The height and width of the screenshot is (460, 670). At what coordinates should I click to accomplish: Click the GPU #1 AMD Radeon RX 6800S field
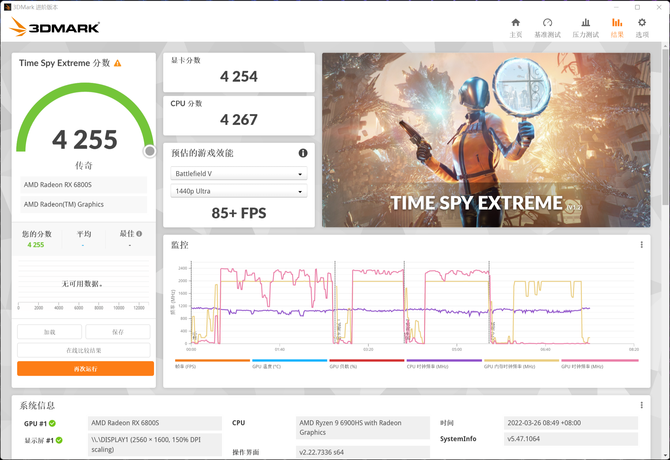[x=155, y=423]
